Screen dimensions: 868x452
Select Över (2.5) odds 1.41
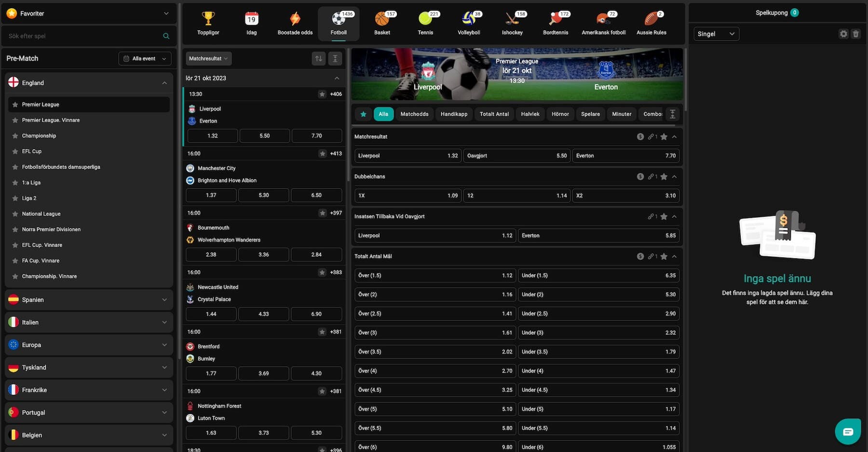coord(435,314)
